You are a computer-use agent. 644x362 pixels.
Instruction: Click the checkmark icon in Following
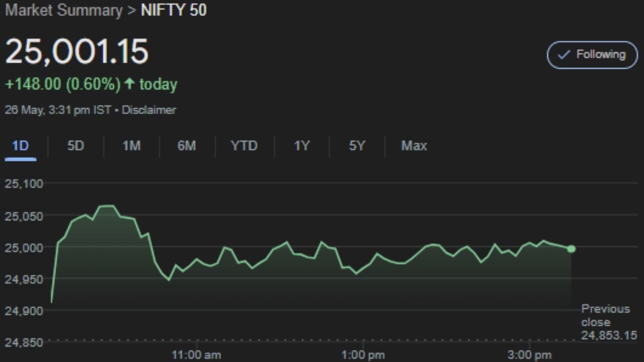[564, 55]
